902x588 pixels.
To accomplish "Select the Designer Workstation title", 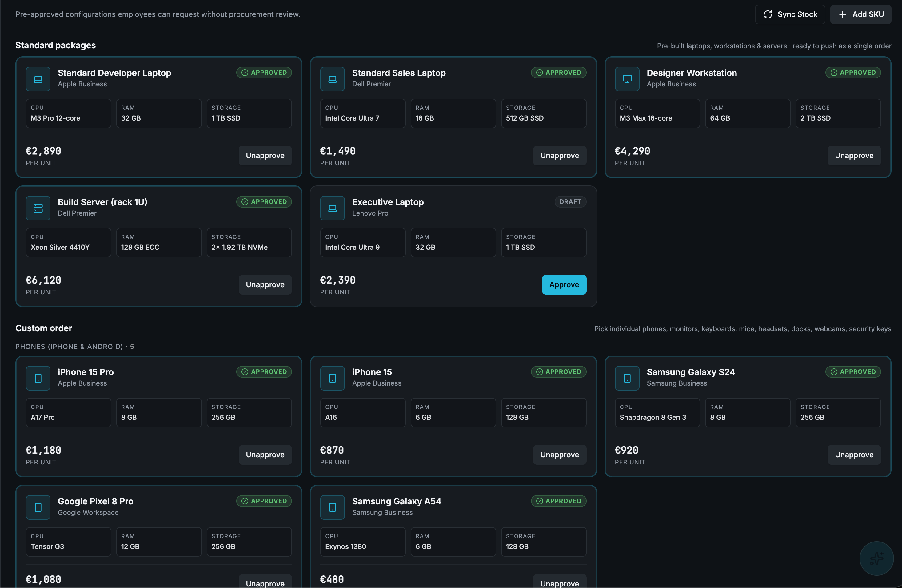I will point(692,73).
